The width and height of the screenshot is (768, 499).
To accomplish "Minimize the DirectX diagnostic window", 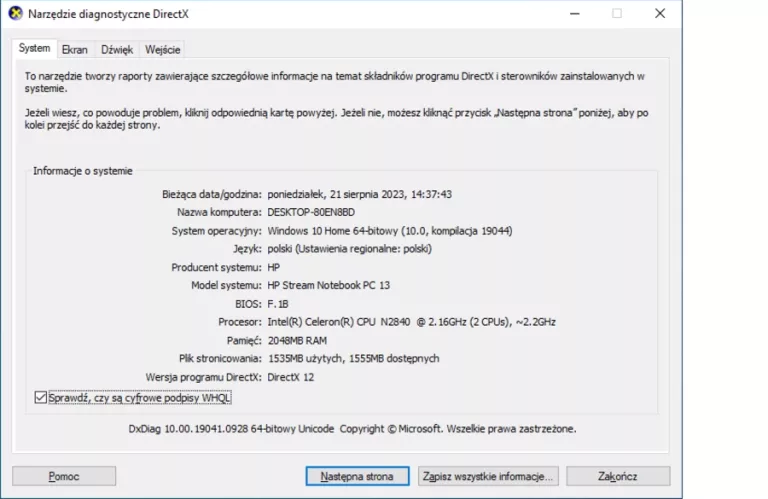I will [572, 13].
